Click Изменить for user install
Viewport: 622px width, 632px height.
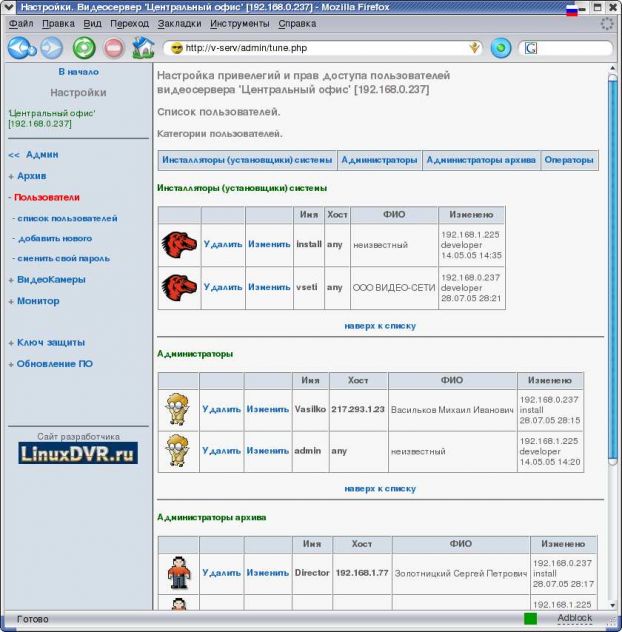[269, 244]
